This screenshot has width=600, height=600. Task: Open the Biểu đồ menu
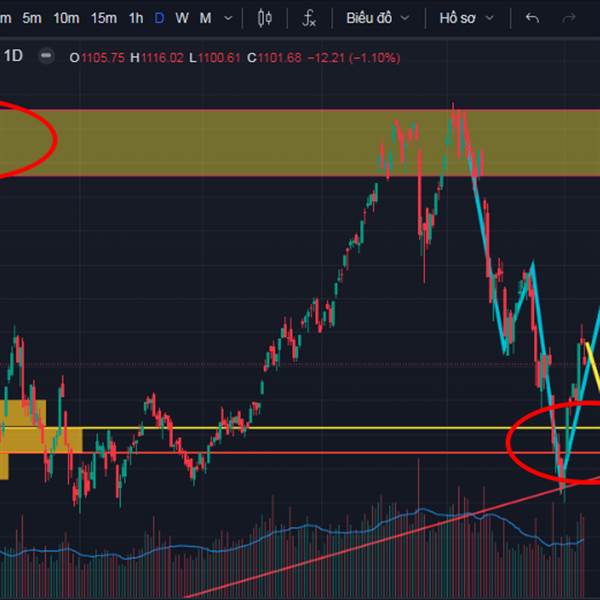tap(369, 18)
